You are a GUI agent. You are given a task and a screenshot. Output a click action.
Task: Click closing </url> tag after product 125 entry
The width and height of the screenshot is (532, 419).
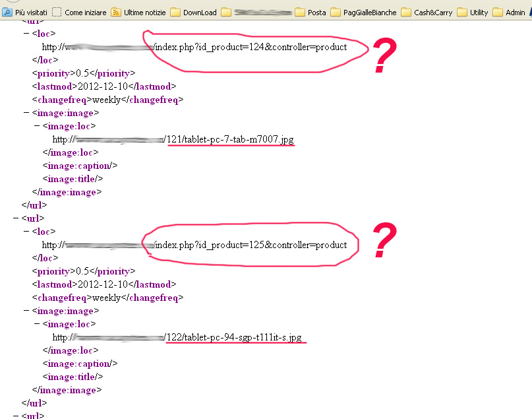click(x=34, y=403)
